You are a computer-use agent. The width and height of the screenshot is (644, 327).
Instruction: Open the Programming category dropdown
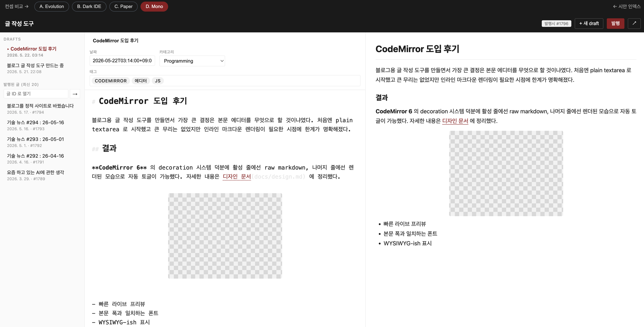tap(192, 61)
